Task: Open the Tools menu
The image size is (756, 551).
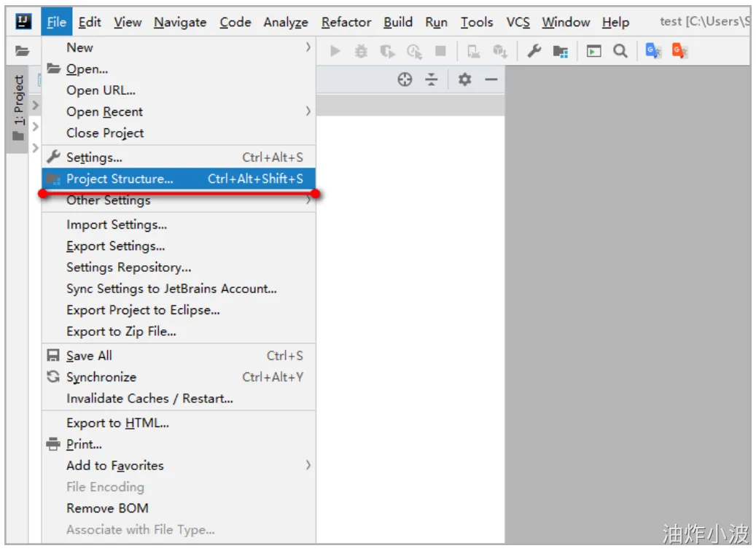Action: (476, 22)
